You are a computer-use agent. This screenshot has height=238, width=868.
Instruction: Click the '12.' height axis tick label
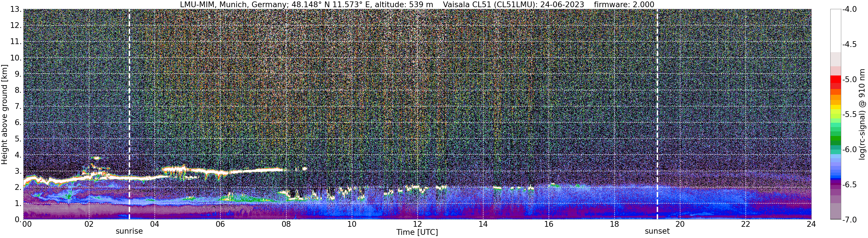[x=16, y=26]
